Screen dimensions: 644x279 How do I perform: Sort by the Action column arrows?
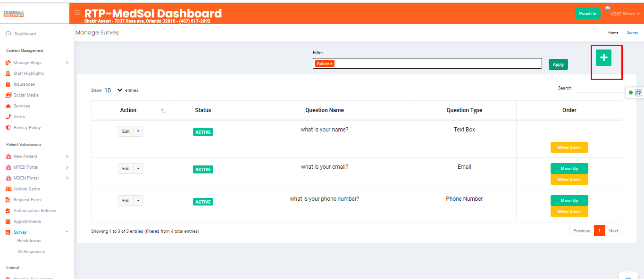pos(163,111)
